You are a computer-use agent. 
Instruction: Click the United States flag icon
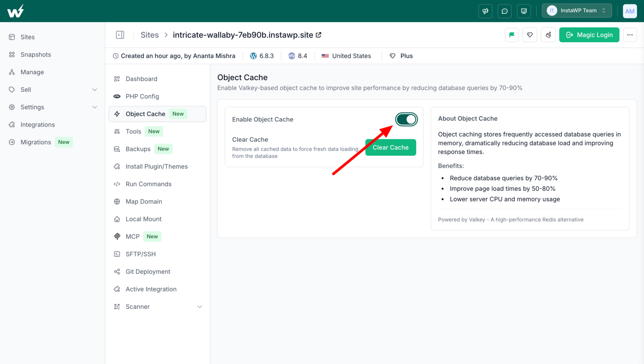[x=325, y=56]
